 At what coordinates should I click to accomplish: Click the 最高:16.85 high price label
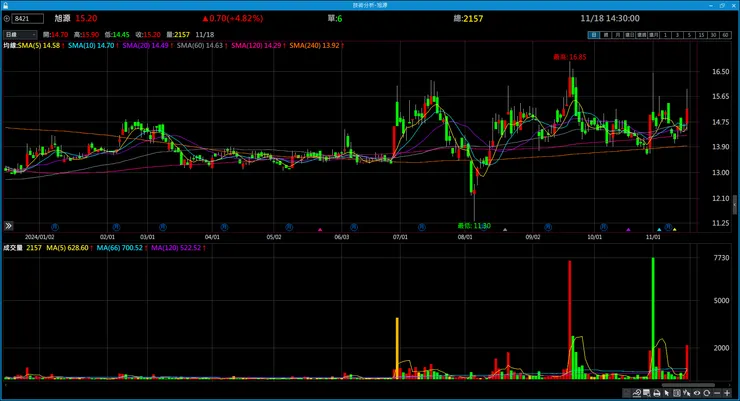click(x=570, y=57)
